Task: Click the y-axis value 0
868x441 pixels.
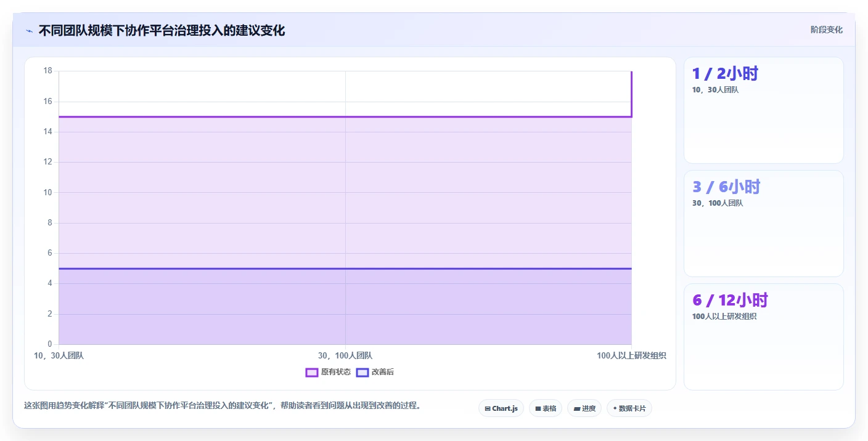Action: (50, 344)
